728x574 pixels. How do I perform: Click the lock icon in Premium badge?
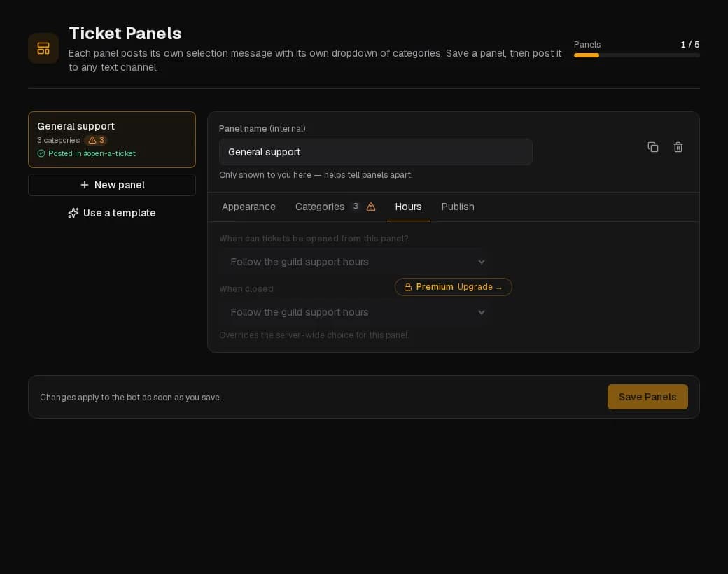[x=407, y=287]
